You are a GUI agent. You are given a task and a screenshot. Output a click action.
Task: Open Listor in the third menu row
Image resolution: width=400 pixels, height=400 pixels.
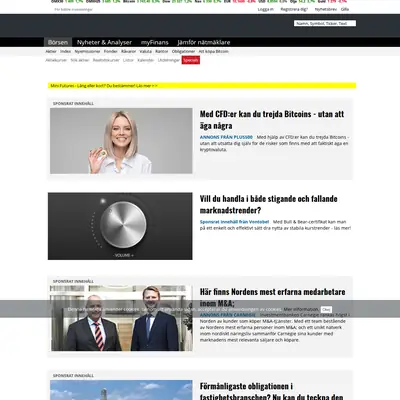point(128,60)
